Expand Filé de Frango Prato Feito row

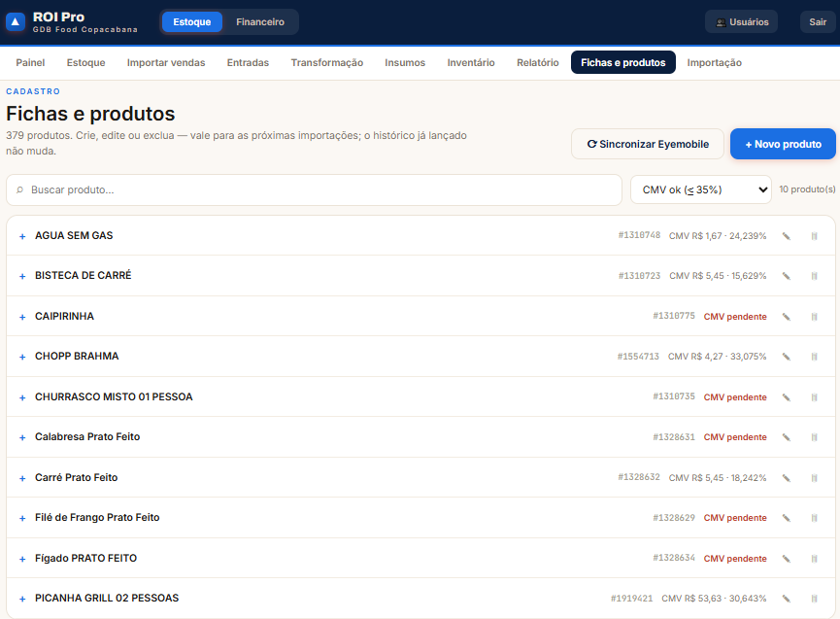(22, 518)
